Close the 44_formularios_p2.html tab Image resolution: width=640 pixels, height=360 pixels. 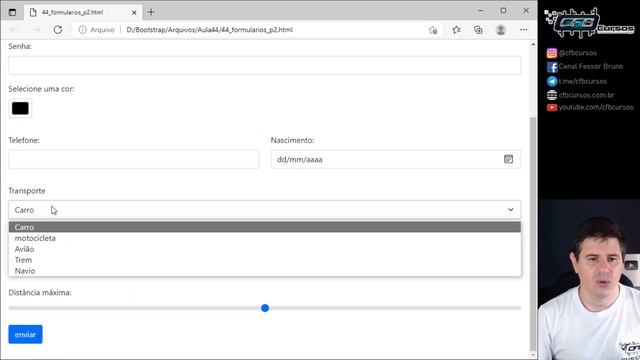pyautogui.click(x=134, y=13)
